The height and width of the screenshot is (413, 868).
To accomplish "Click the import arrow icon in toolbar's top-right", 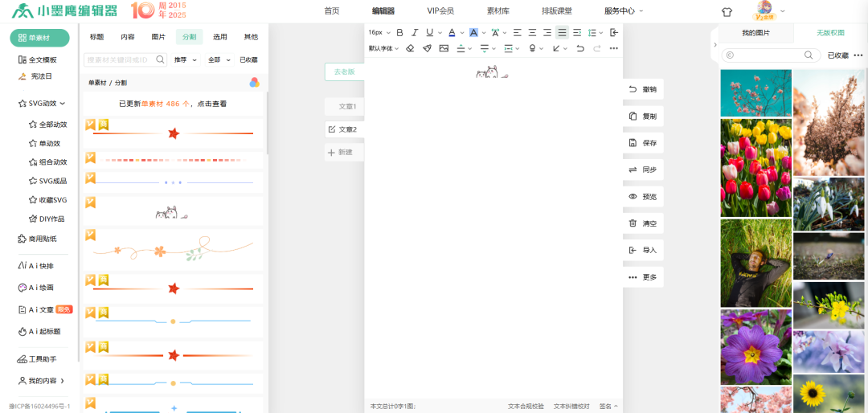I will click(x=613, y=33).
